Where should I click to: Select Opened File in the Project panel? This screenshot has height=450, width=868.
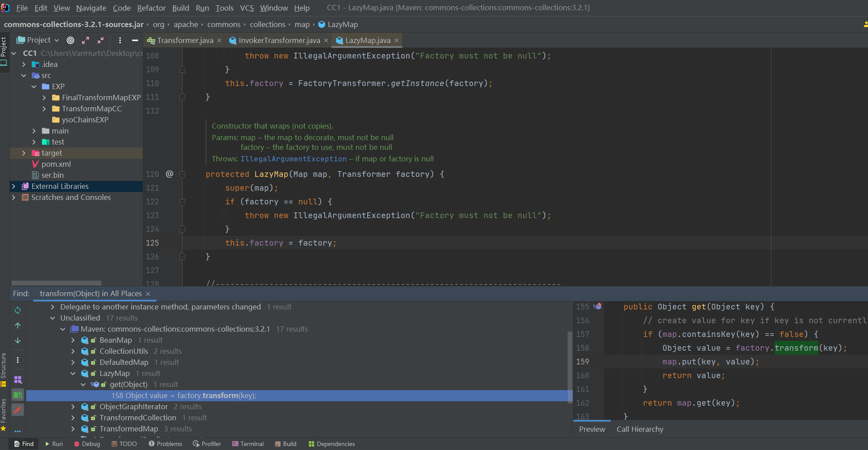click(70, 40)
